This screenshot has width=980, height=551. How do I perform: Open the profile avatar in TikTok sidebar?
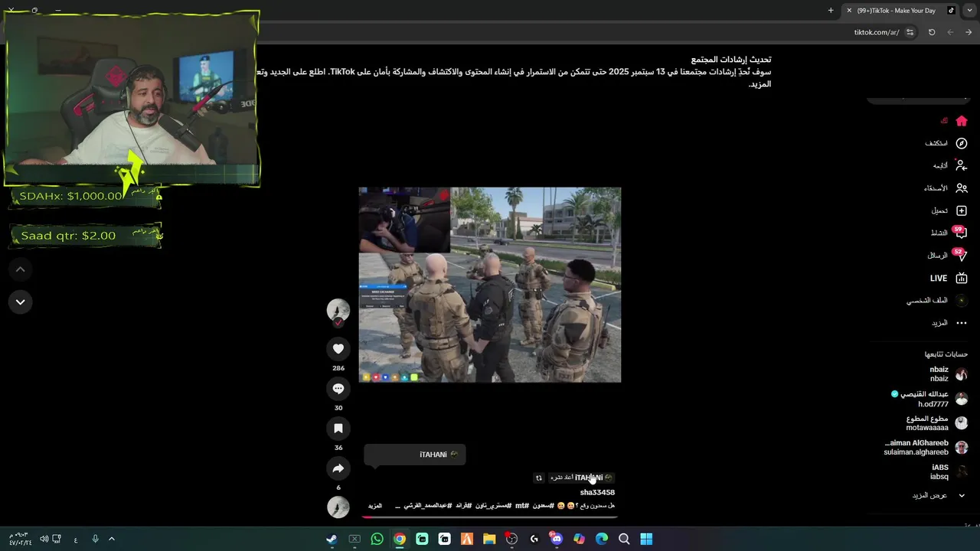tap(962, 301)
